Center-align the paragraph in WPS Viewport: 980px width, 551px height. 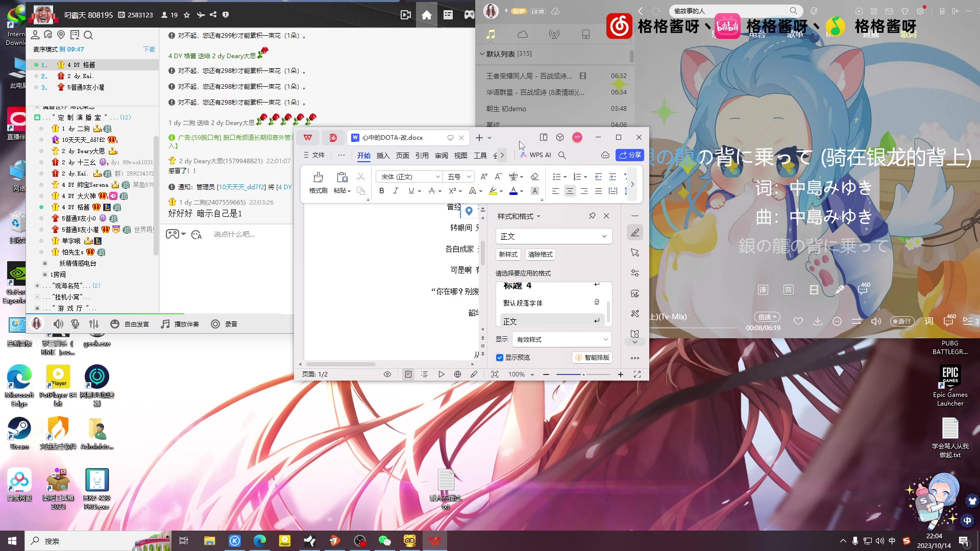point(570,191)
